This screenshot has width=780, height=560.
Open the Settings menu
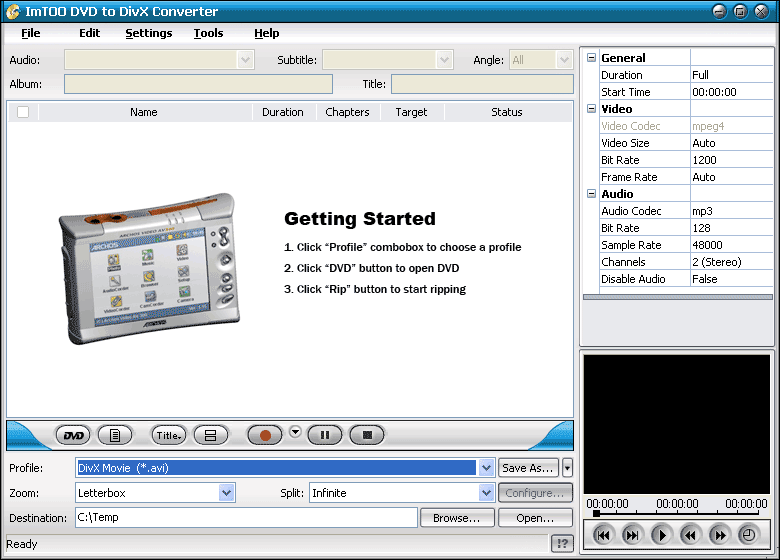coord(149,33)
